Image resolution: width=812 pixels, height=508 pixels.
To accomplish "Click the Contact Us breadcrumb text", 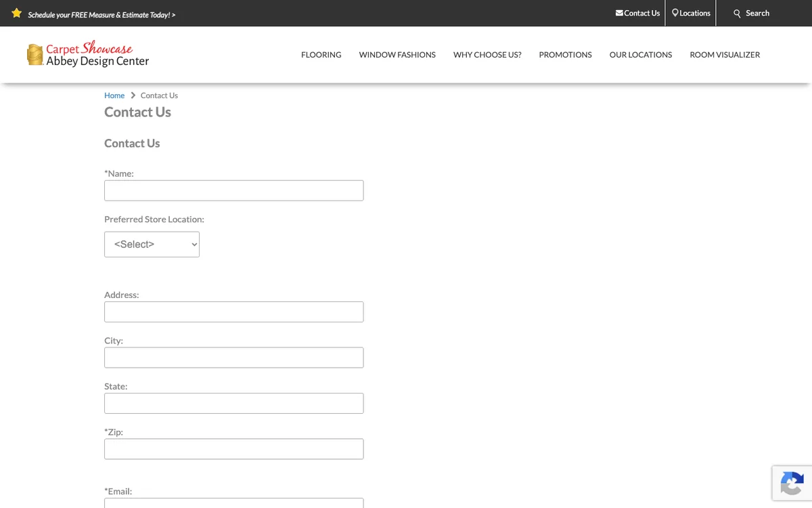I will pos(159,96).
